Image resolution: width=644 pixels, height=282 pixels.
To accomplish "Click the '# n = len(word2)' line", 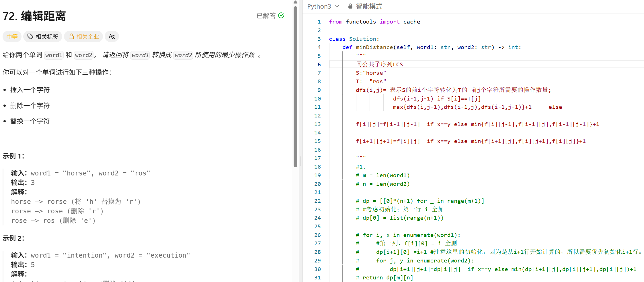I will (383, 184).
